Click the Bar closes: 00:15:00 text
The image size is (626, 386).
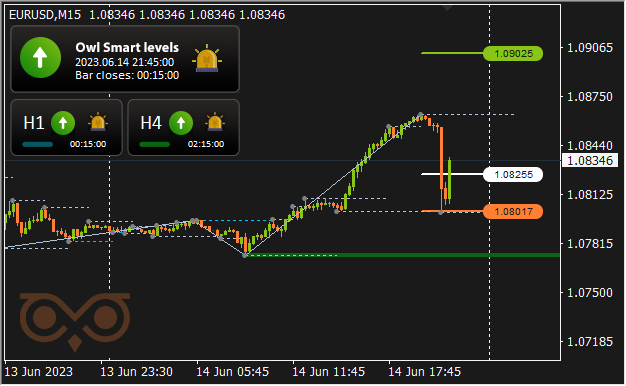click(x=127, y=75)
